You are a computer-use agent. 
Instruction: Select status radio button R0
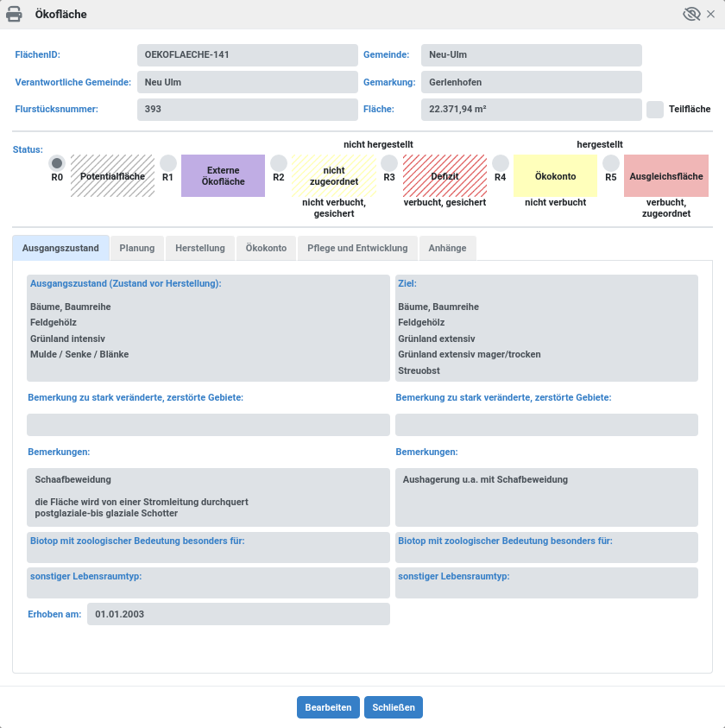point(57,161)
